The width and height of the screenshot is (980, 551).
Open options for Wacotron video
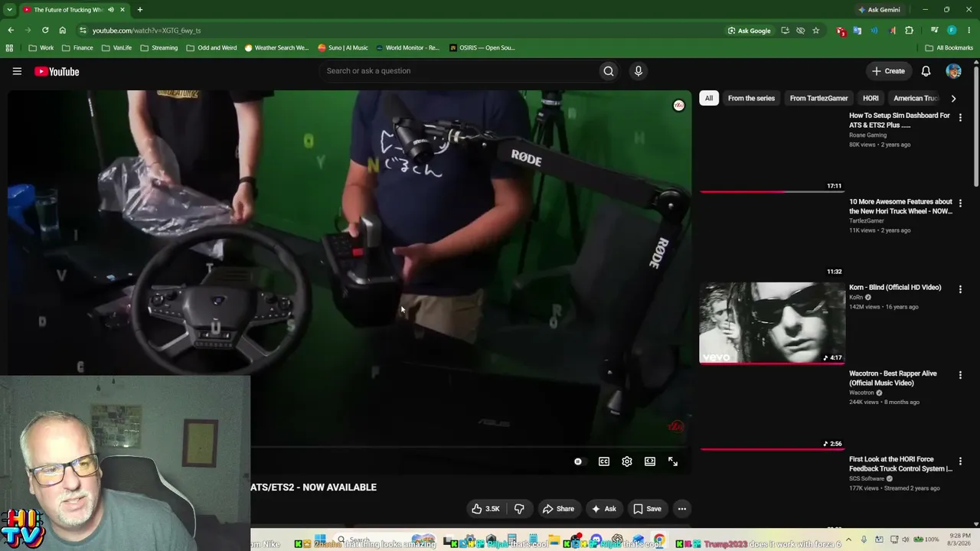tap(960, 375)
